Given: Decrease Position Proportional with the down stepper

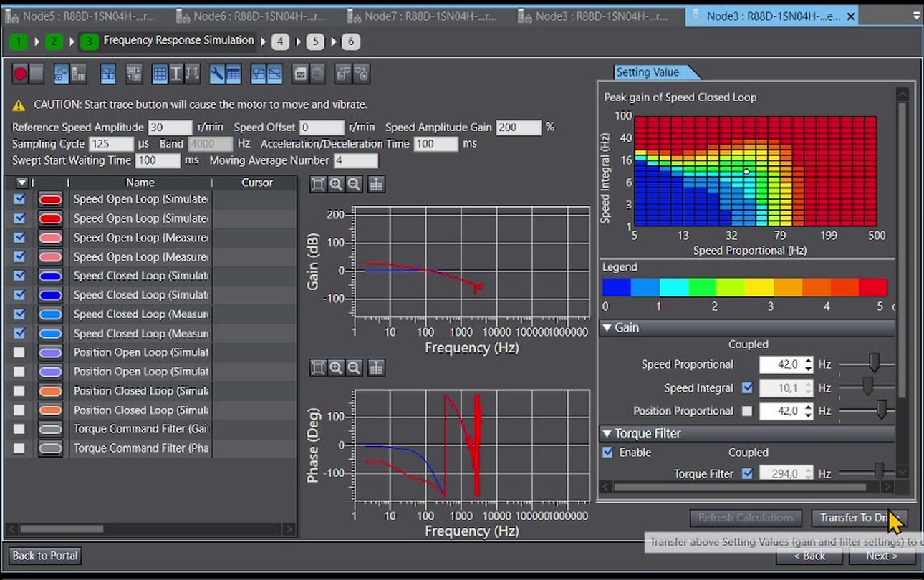Looking at the screenshot, I should point(809,415).
